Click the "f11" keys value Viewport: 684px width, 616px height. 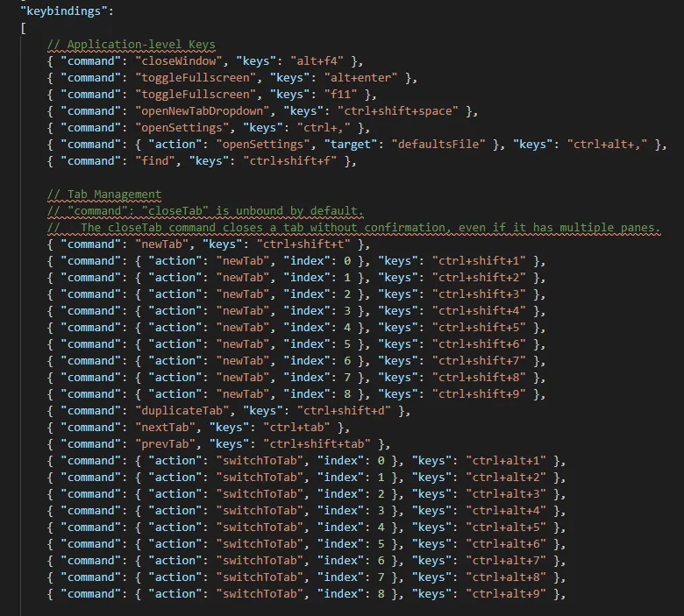[x=340, y=94]
